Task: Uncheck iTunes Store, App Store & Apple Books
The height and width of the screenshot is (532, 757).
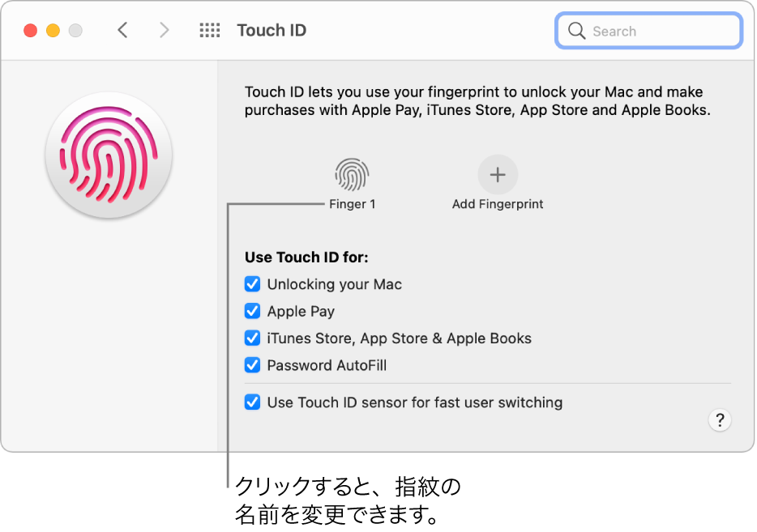Action: [x=252, y=338]
